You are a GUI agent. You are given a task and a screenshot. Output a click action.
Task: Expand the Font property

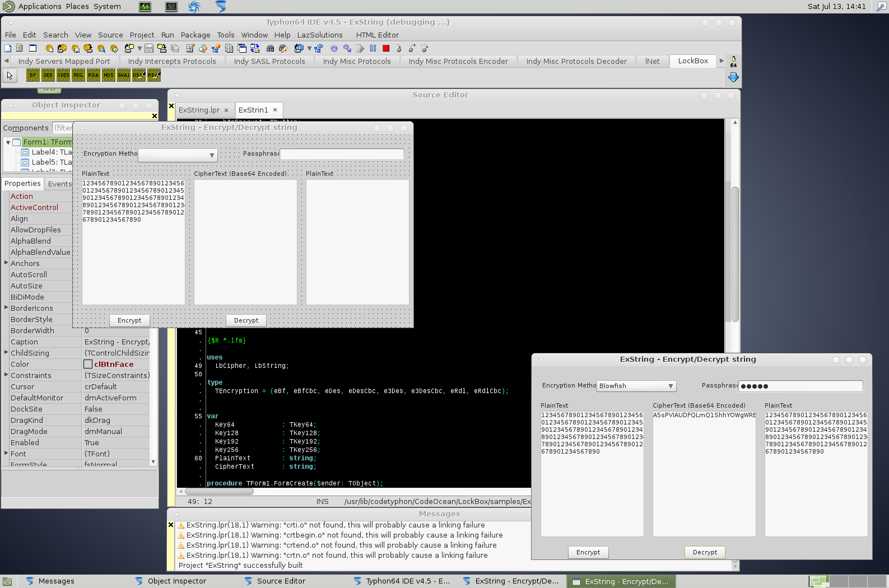(x=6, y=453)
